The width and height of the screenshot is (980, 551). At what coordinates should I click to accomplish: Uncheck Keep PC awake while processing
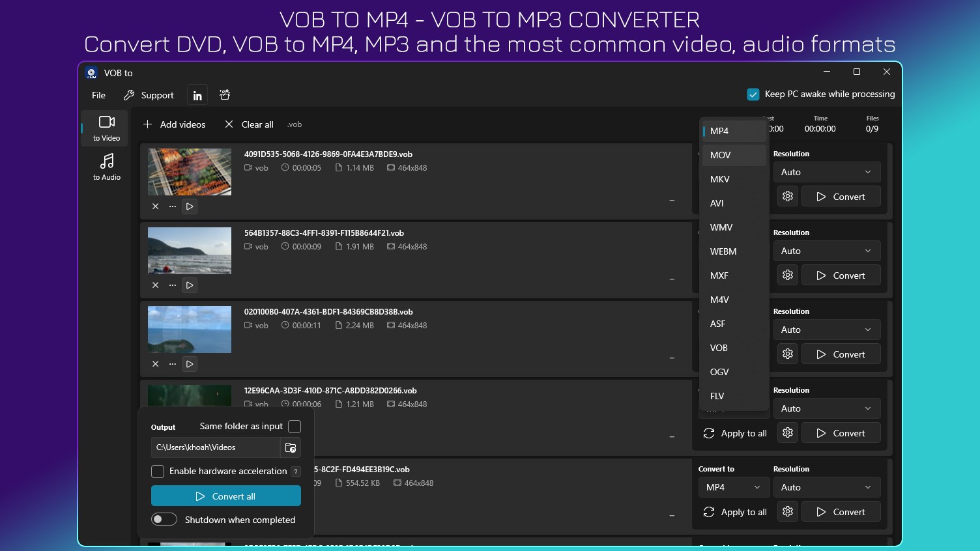click(x=753, y=94)
